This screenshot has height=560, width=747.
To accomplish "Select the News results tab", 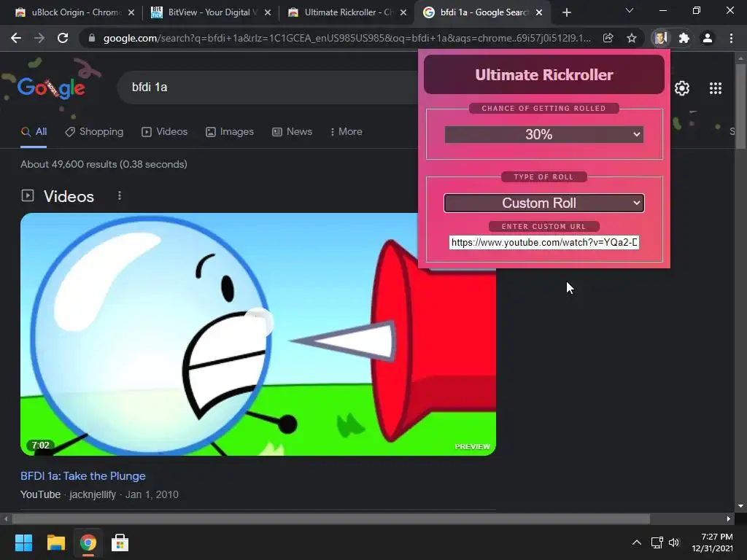I will [x=292, y=132].
